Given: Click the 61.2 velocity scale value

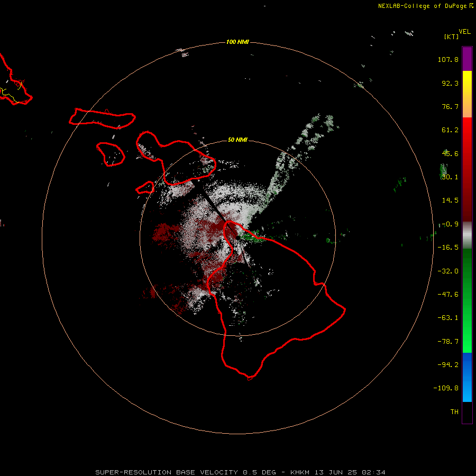Looking at the screenshot, I should pyautogui.click(x=450, y=130).
